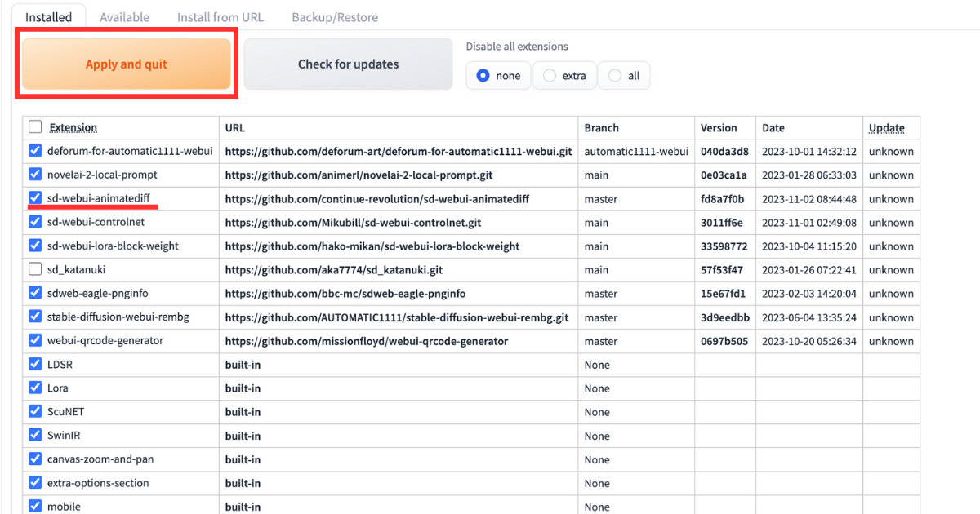Toggle the select-all Extension header checkbox
The image size is (980, 514).
(35, 127)
